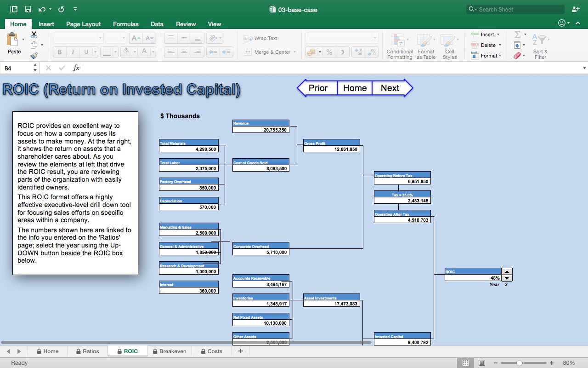The width and height of the screenshot is (588, 368).
Task: Click the decrease decimal icon
Action: (372, 52)
